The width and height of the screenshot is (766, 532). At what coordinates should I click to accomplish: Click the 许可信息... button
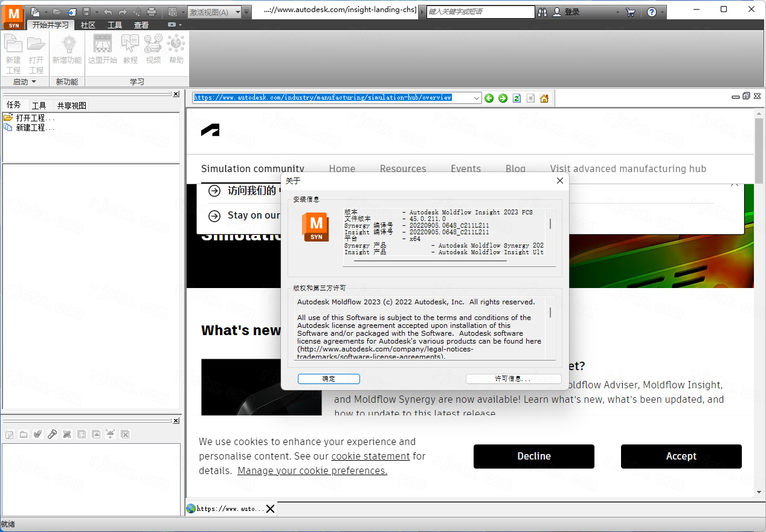(x=513, y=379)
